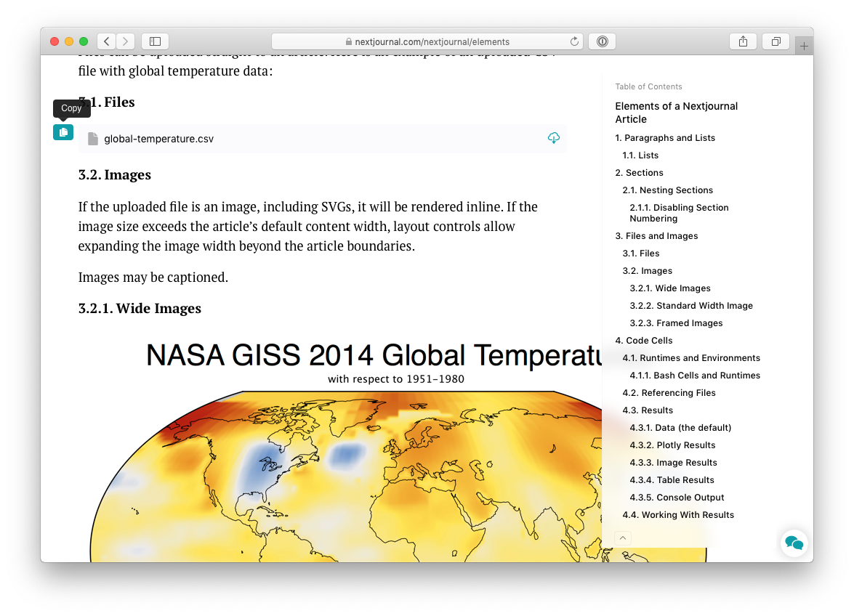Jump to '4.3.1. Data (the default)'
The image size is (854, 616).
[x=680, y=427]
